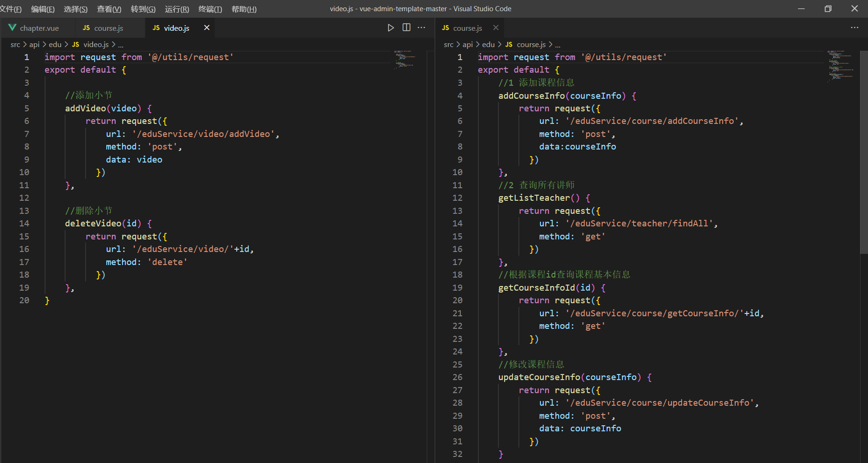Click the '/eduService/course/updateCourseInfo' url string
The width and height of the screenshot is (868, 463).
[660, 403]
